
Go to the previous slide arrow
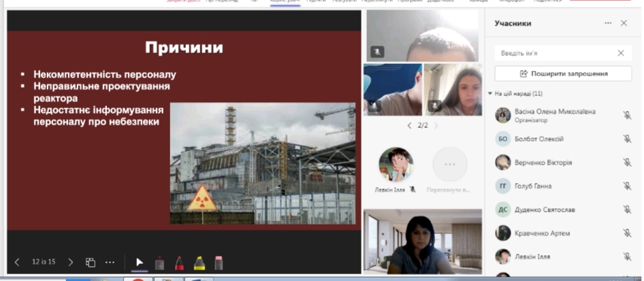[17, 262]
